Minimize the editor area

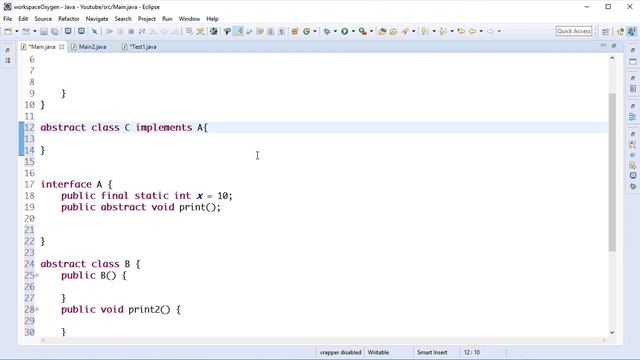pos(603,46)
